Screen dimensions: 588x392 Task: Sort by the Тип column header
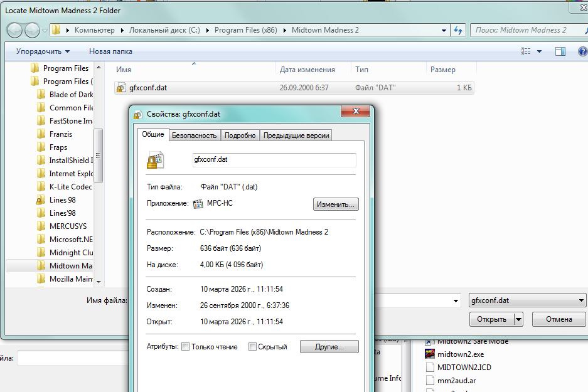[389, 70]
